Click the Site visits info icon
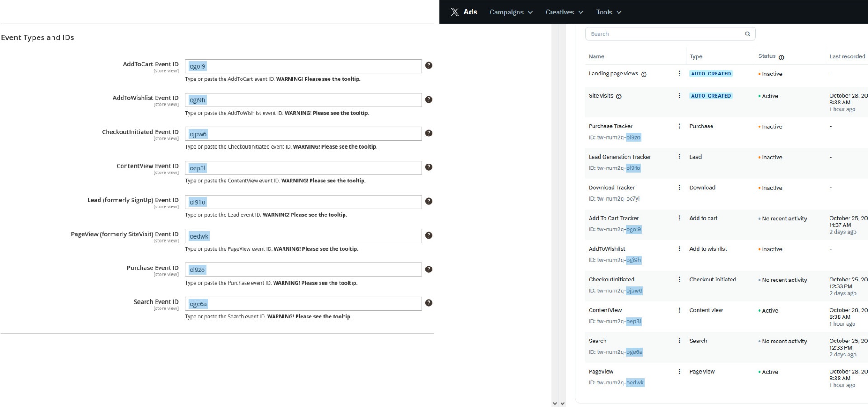The image size is (868, 407). point(619,97)
